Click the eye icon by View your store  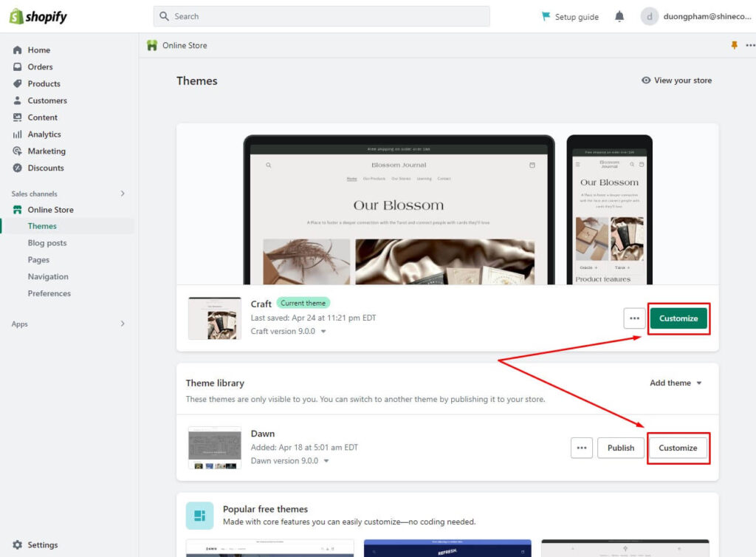pos(646,81)
